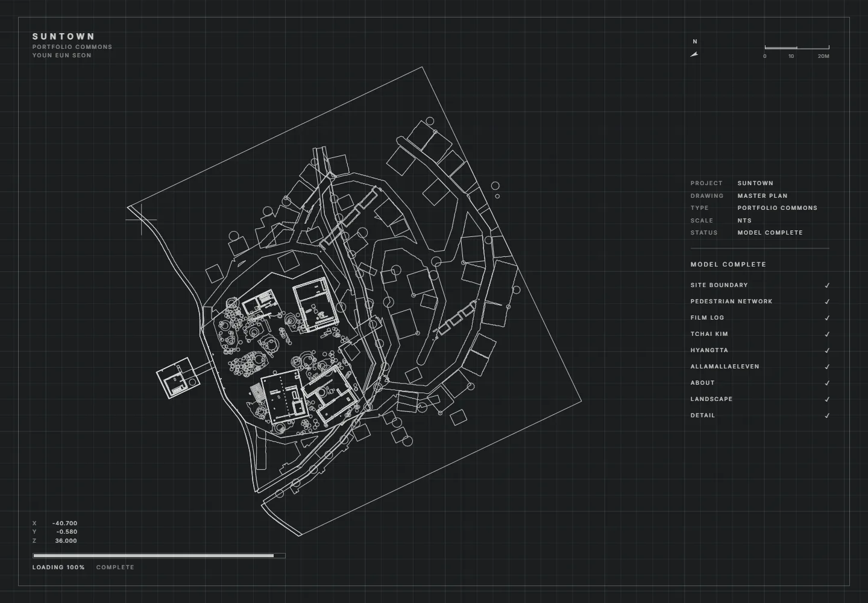
Task: Click the Y coordinate value -0.580
Action: 66,532
